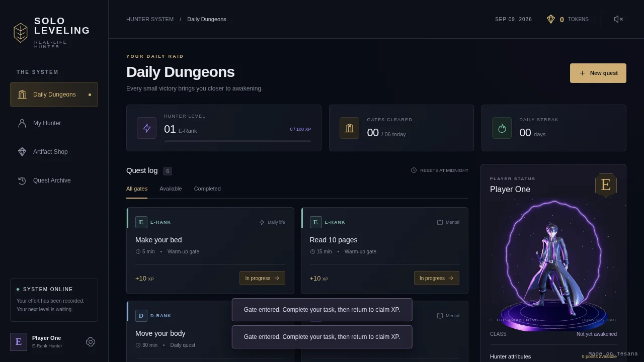
Task: Click the diamond icon beside Artifact Shop
Action: click(x=22, y=152)
